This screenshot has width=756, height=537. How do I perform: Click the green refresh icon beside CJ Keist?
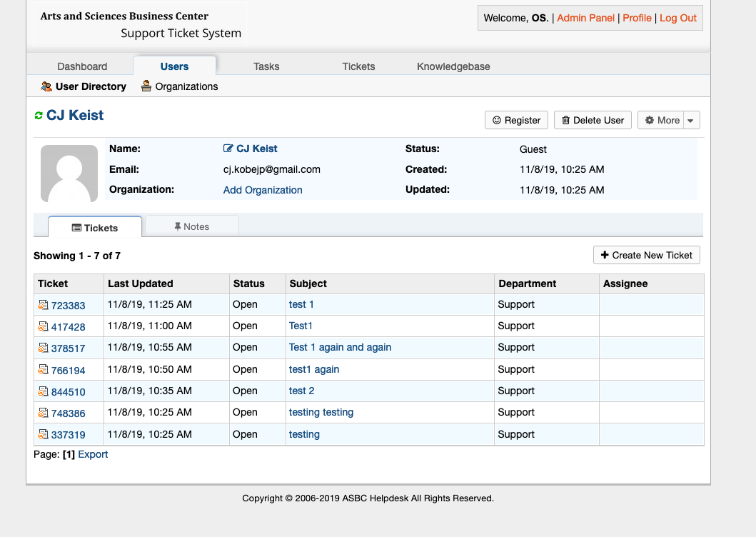(39, 116)
